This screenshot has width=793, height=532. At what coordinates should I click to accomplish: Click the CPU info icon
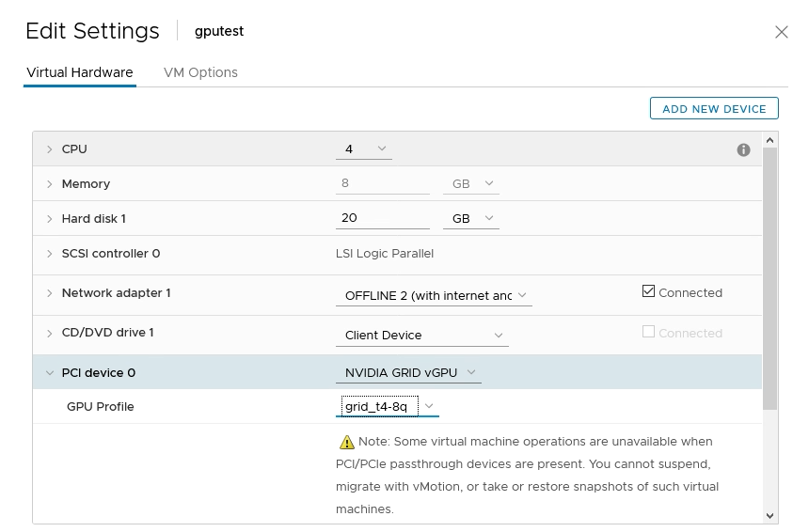tap(743, 149)
